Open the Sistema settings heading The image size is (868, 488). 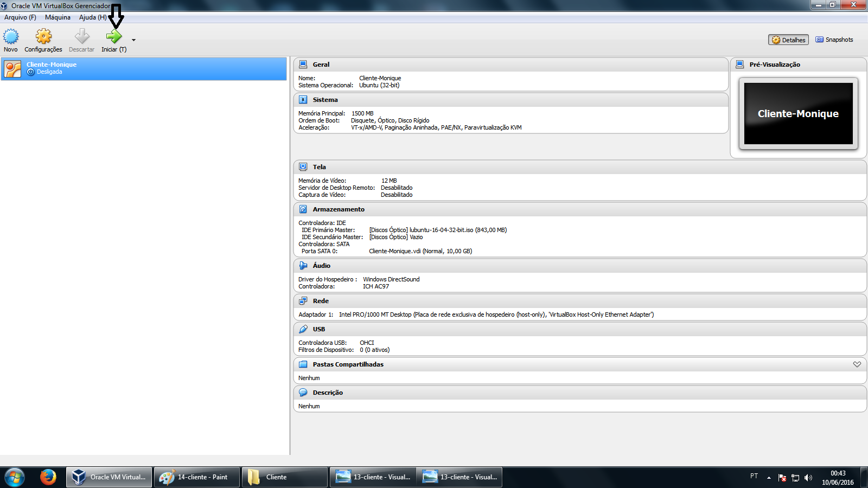click(325, 100)
